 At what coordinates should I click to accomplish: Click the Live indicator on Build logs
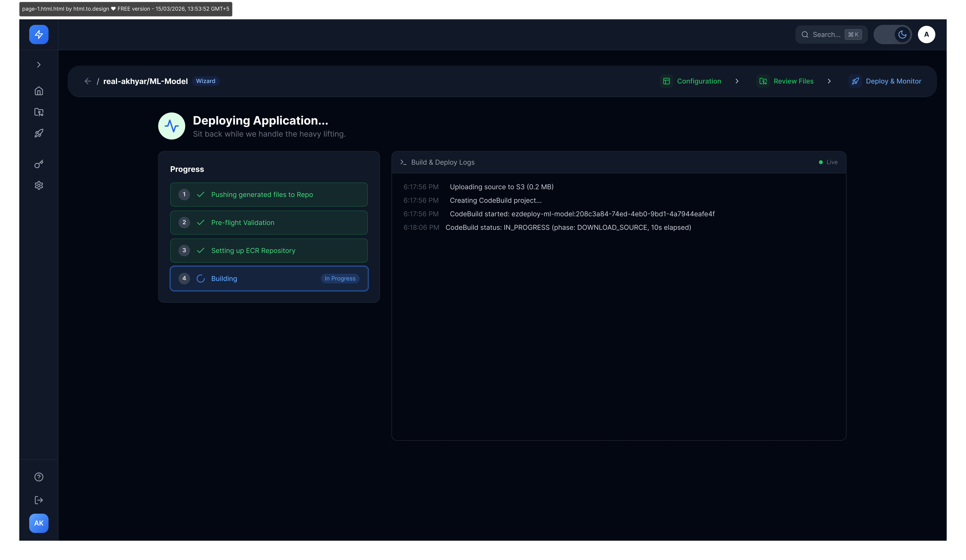[828, 162]
